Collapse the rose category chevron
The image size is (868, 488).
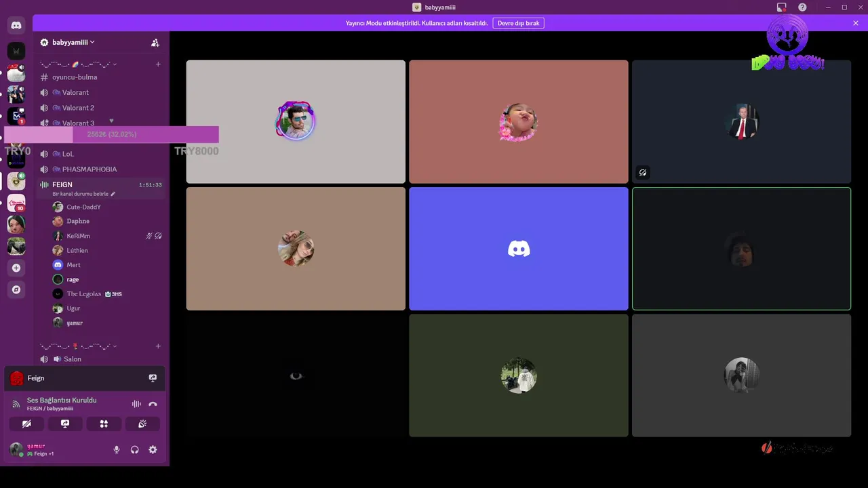[115, 346]
